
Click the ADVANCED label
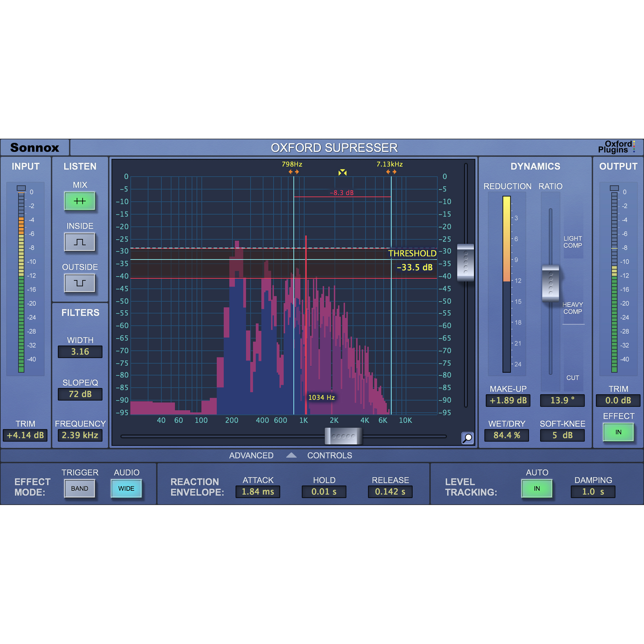point(251,455)
